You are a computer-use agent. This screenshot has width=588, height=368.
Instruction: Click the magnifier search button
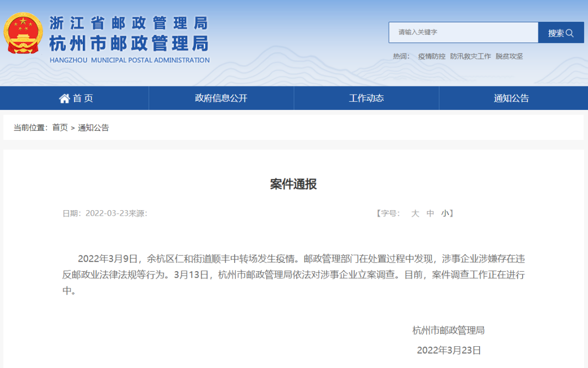click(x=560, y=33)
